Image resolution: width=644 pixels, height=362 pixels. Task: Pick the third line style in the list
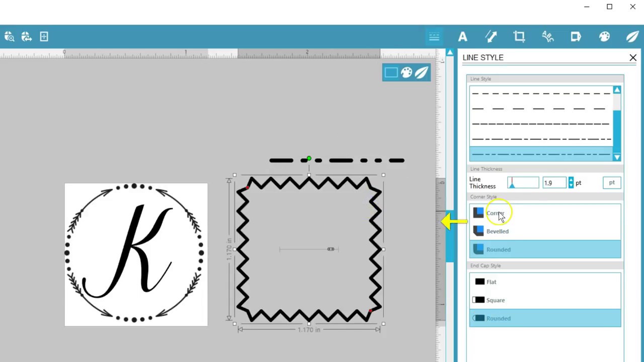tap(541, 123)
